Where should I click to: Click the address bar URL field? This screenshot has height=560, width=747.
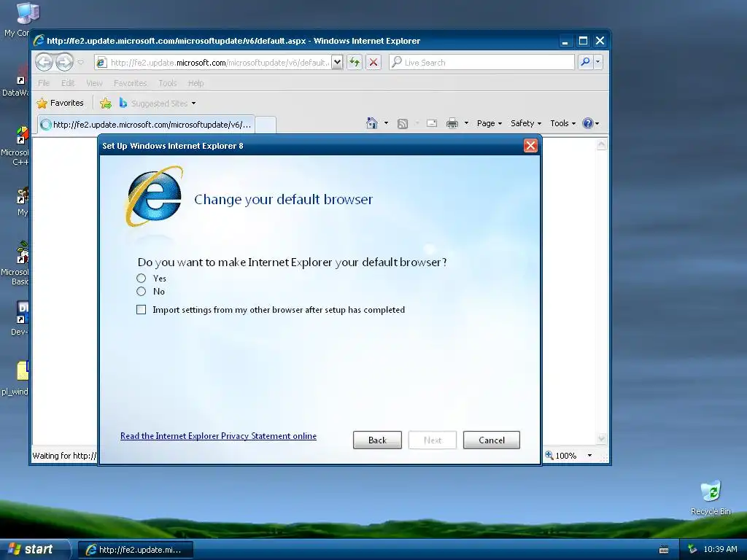[x=214, y=63]
